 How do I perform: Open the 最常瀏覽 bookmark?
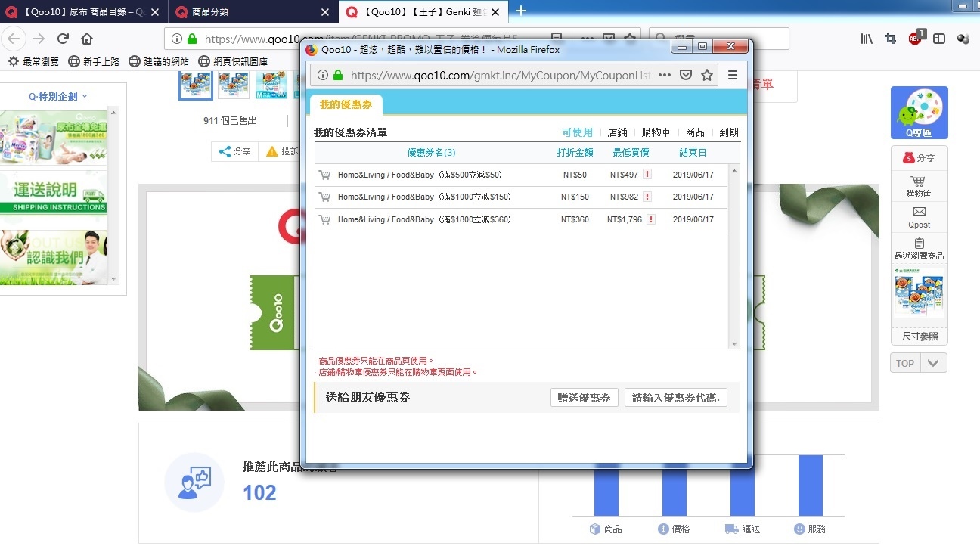[33, 61]
